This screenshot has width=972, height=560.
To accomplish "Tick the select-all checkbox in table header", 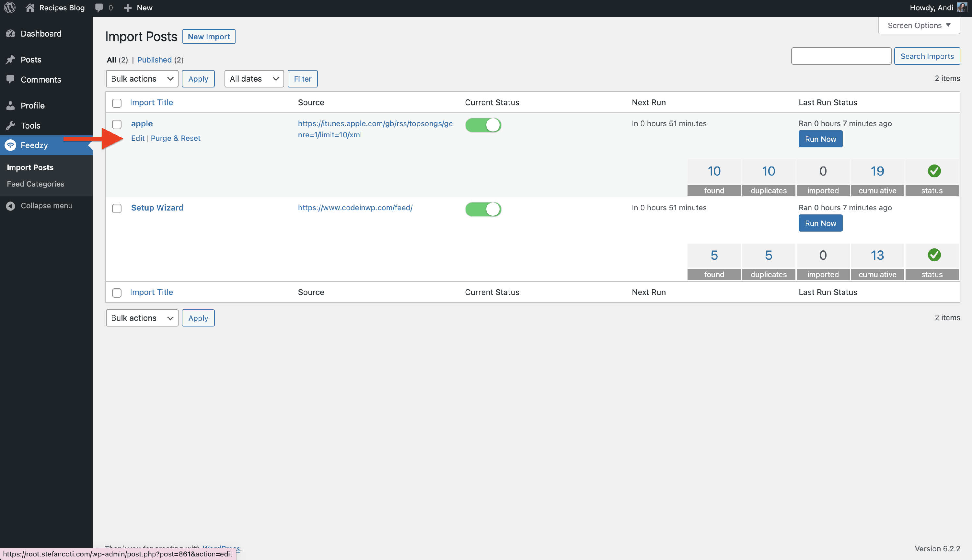I will click(117, 103).
